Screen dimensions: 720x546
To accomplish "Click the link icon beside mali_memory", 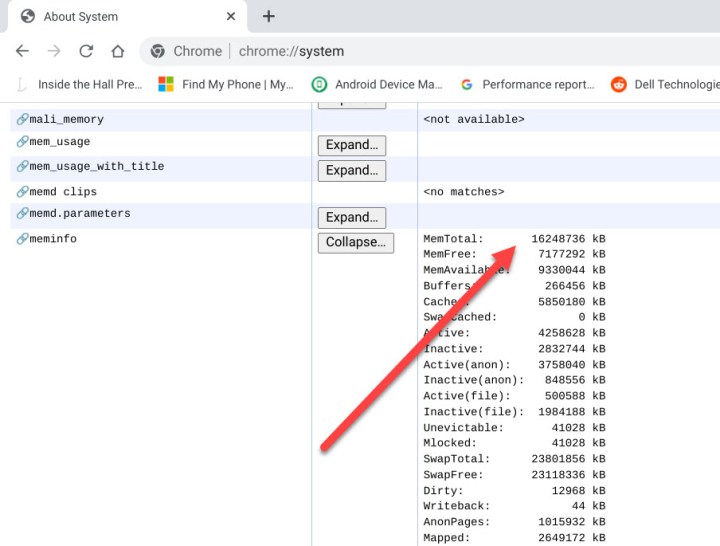I will (22, 119).
